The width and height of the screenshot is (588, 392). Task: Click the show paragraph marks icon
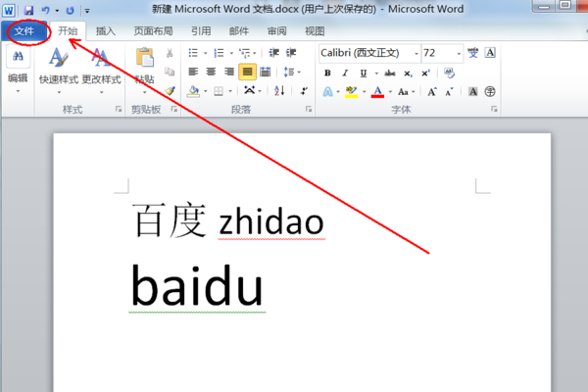[x=304, y=90]
